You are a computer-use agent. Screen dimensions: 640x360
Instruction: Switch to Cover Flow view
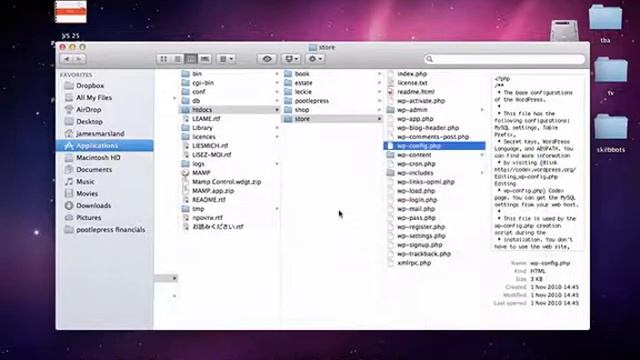pos(204,59)
